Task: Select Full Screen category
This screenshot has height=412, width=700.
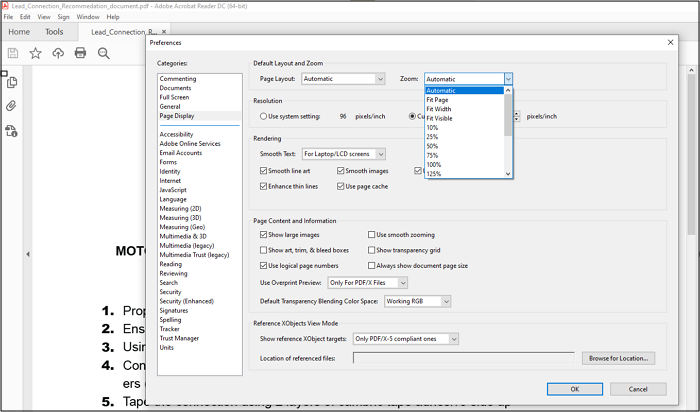Action: (174, 97)
